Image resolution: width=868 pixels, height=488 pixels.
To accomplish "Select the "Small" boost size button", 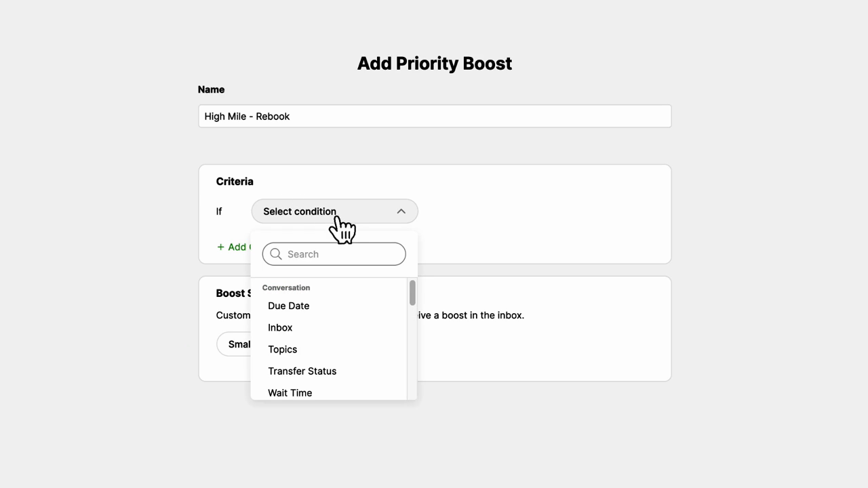I will pos(237,344).
